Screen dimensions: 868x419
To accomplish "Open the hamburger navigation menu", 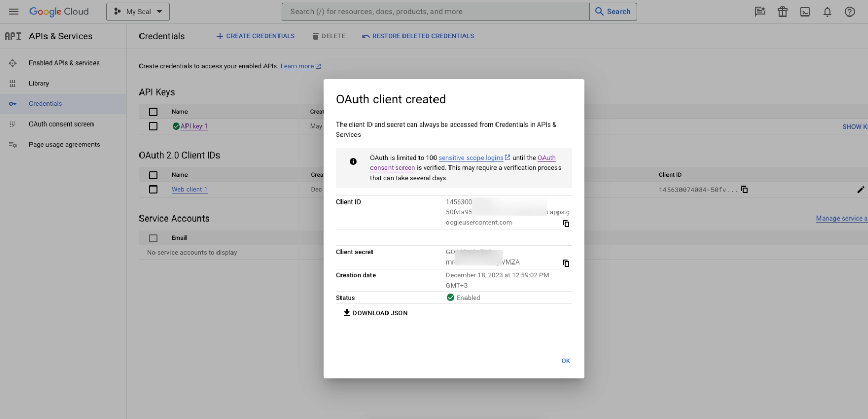I will (13, 11).
